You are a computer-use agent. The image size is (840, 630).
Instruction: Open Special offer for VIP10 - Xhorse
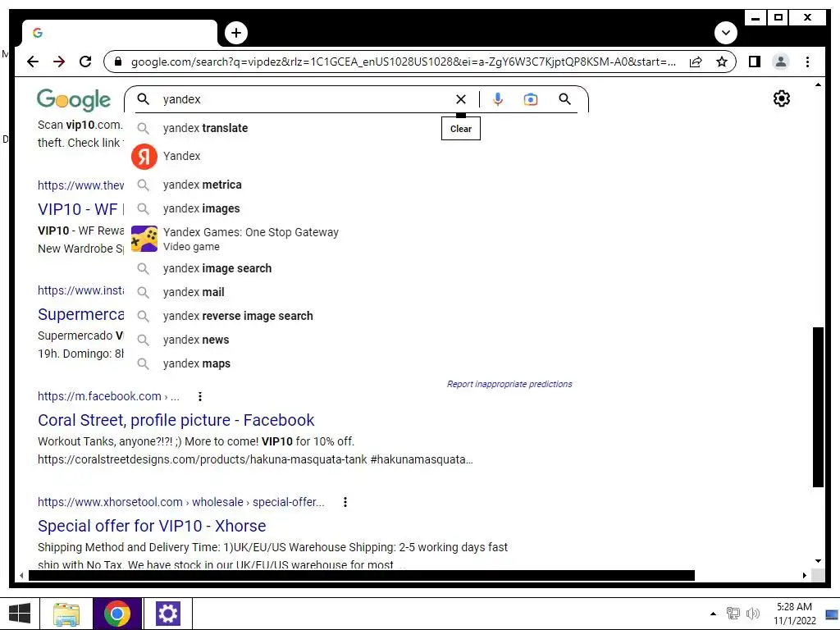[x=152, y=526]
